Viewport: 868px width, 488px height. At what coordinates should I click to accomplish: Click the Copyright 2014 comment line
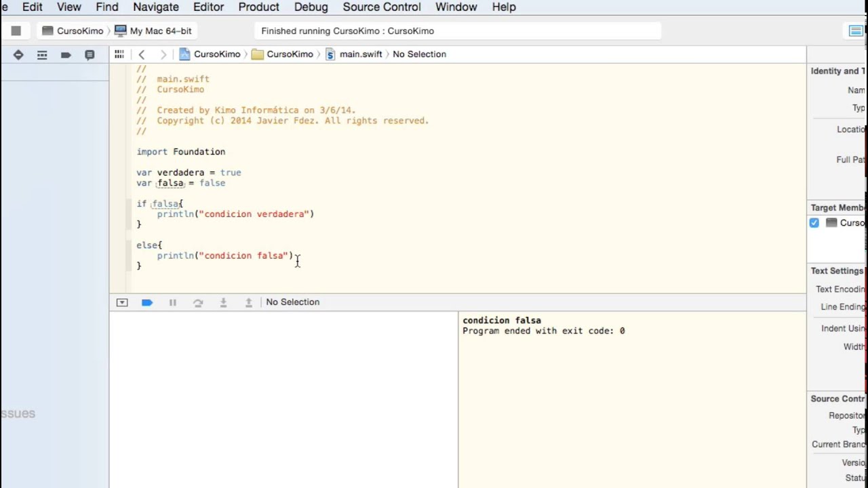pos(283,121)
